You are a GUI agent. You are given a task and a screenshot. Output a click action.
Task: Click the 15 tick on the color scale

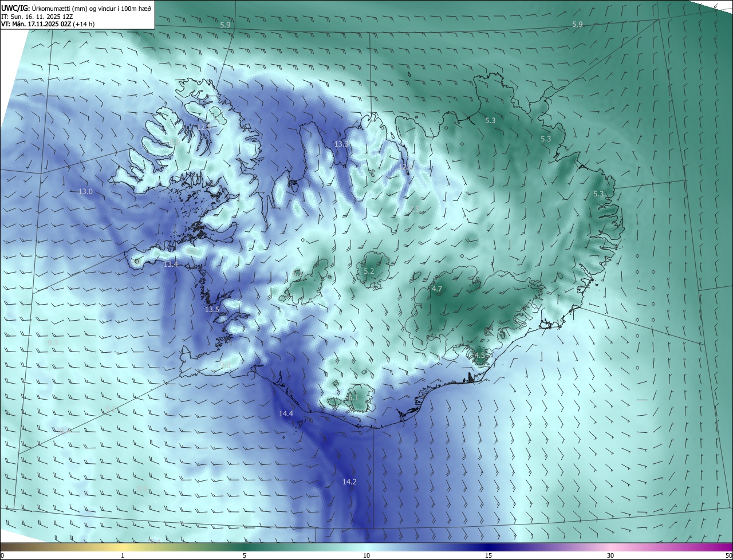(x=488, y=555)
